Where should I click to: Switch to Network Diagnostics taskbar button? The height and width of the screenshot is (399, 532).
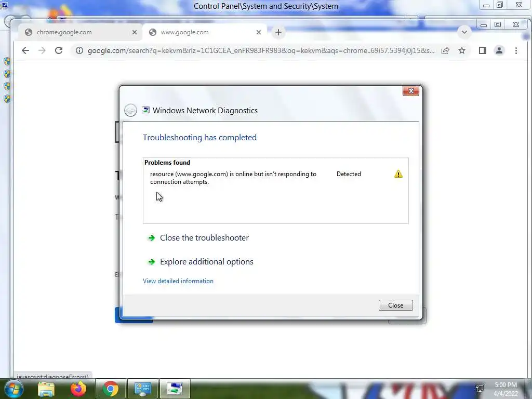(x=175, y=389)
